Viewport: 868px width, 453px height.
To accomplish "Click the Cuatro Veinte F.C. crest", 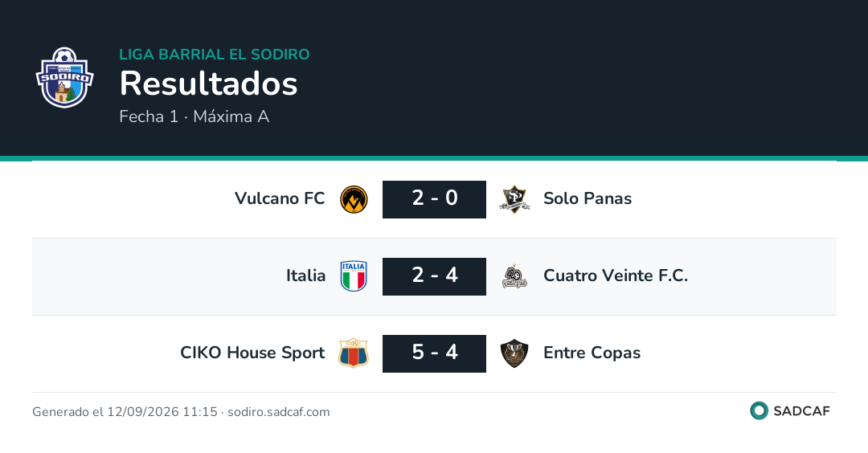I will click(514, 276).
